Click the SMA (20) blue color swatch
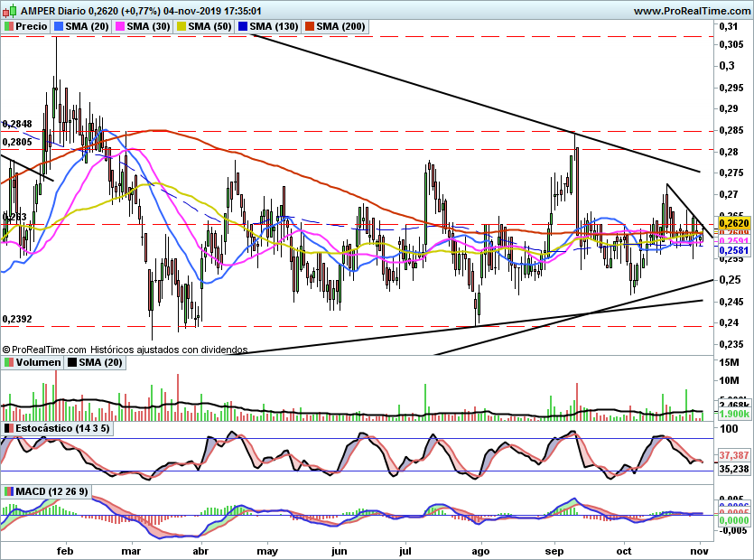This screenshot has width=754, height=560. (59, 26)
